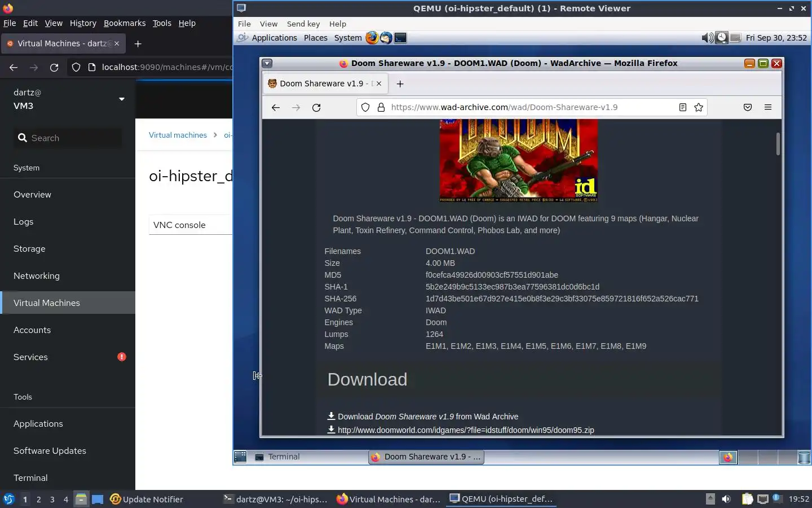Click show desktop button in guest bottom panel
This screenshot has height=508, width=812.
(240, 457)
